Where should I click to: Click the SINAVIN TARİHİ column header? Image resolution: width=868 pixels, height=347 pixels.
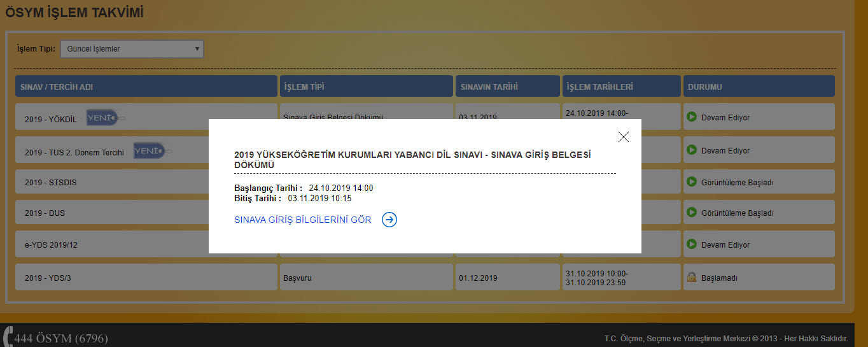click(507, 87)
